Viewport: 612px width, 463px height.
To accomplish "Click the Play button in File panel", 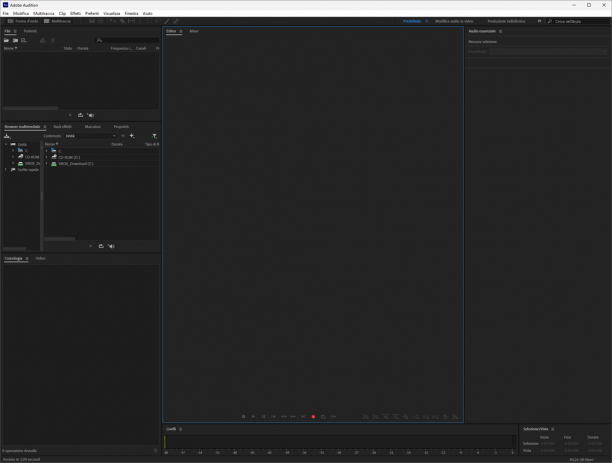I will point(70,115).
